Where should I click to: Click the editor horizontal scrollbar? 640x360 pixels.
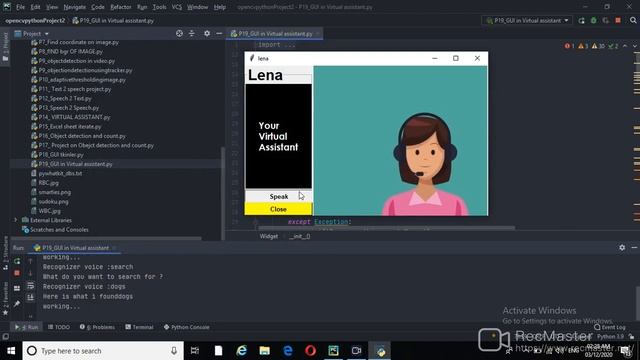(387, 229)
